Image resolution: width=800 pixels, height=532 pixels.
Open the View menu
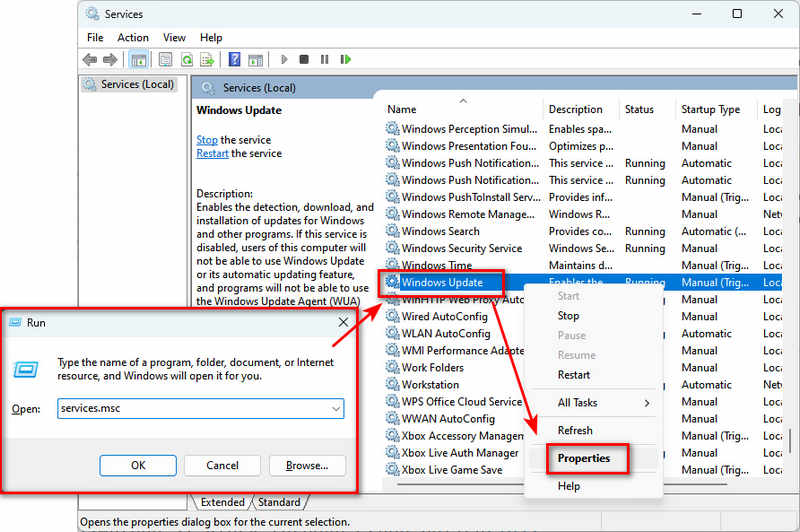[174, 38]
